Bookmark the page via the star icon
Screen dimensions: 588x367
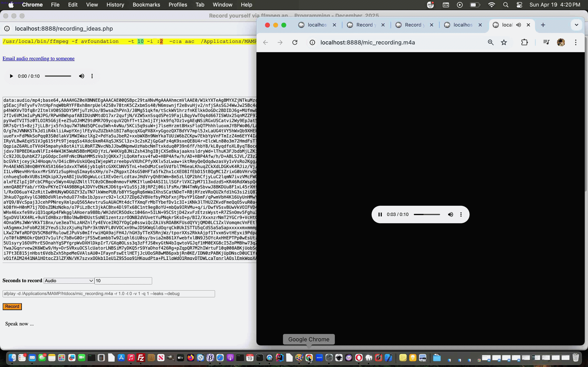click(504, 42)
